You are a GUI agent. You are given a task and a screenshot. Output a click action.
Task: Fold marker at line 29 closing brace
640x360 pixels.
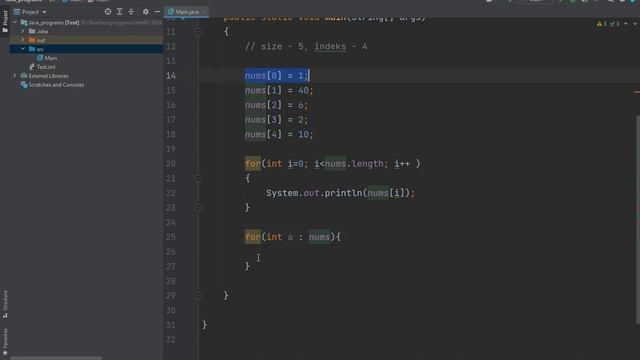(x=198, y=296)
